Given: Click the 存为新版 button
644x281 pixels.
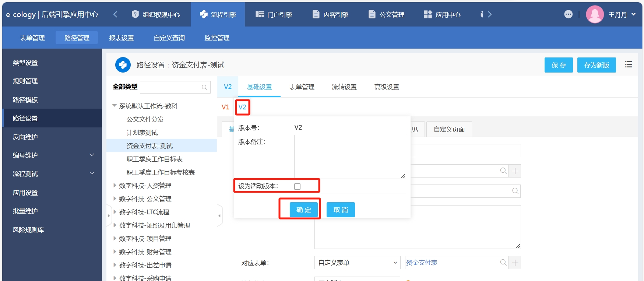Looking at the screenshot, I should pos(596,65).
